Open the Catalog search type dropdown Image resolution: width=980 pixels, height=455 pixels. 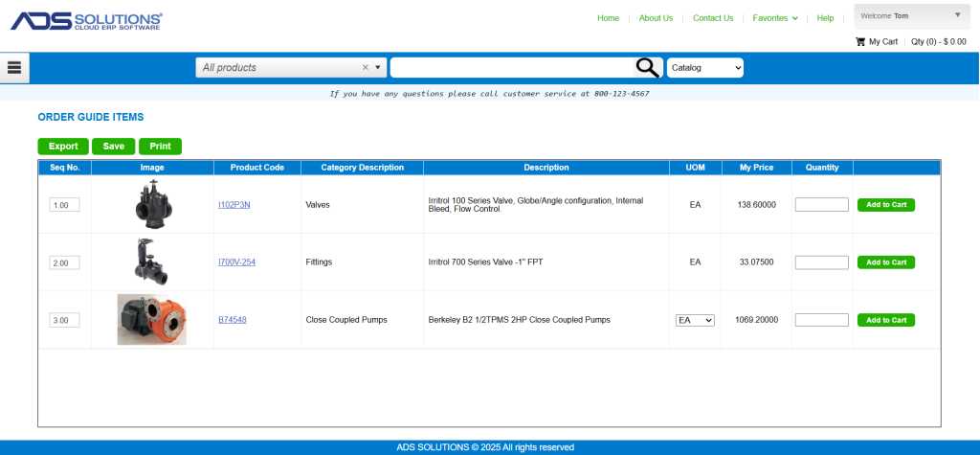705,68
